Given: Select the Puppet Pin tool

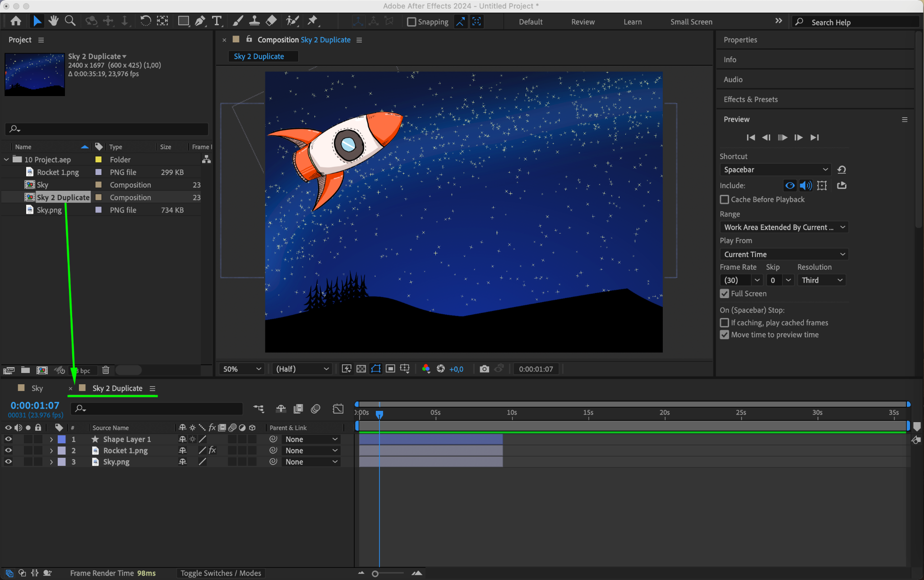Looking at the screenshot, I should click(312, 21).
